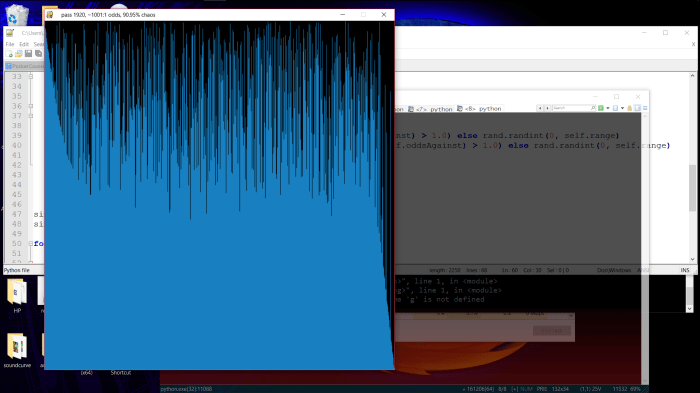This screenshot has height=393, width=700.
Task: Open dropdown next to active console list
Action: [622, 108]
